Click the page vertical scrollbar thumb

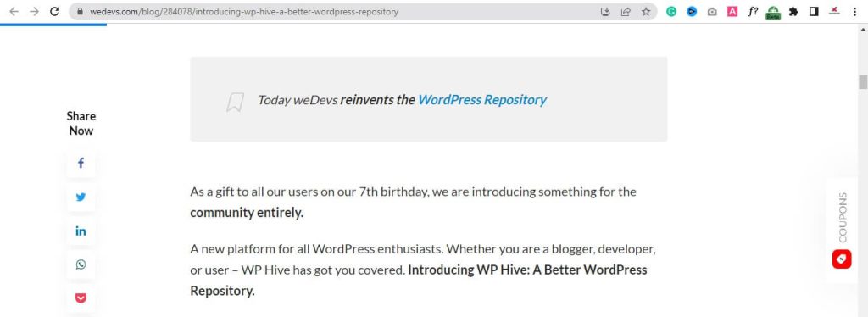coord(862,81)
